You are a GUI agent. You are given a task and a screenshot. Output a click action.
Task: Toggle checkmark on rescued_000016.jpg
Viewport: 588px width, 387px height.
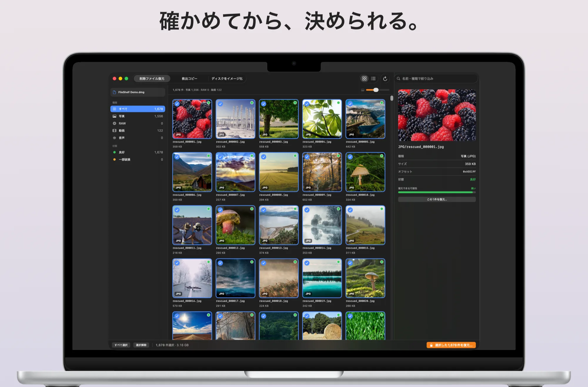tap(177, 263)
